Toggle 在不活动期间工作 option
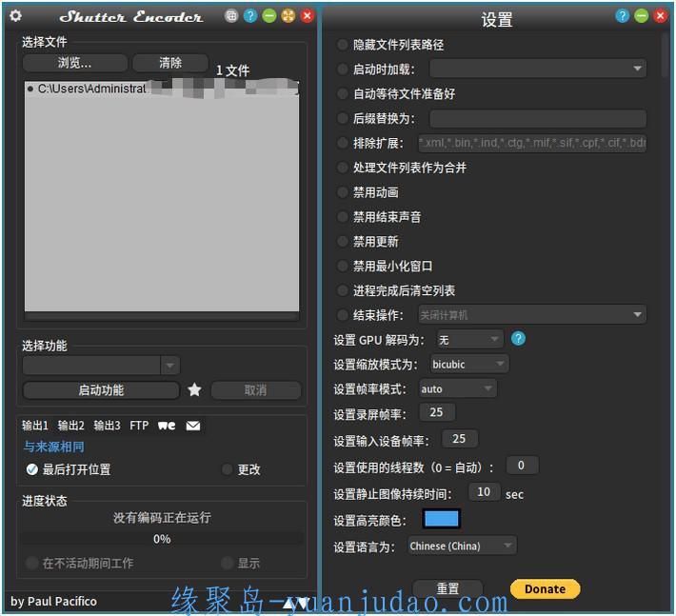Screen dimensions: 676x616 (x=32, y=563)
